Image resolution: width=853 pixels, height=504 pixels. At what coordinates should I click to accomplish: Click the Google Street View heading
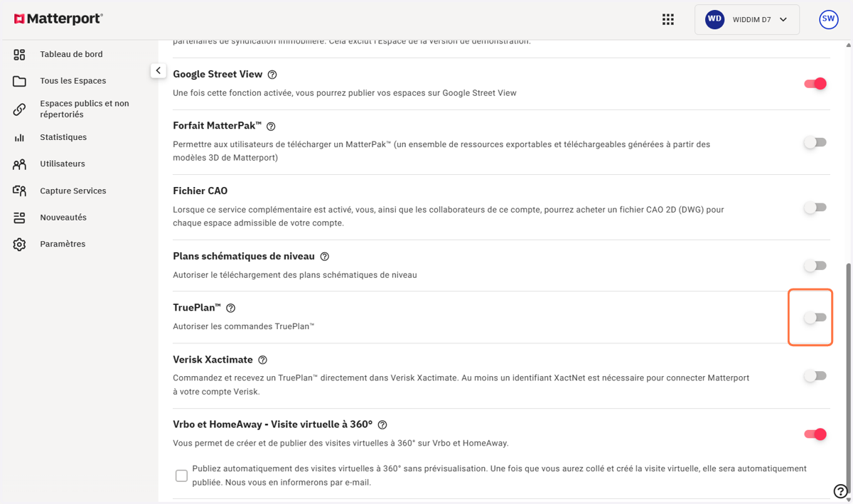pos(218,74)
